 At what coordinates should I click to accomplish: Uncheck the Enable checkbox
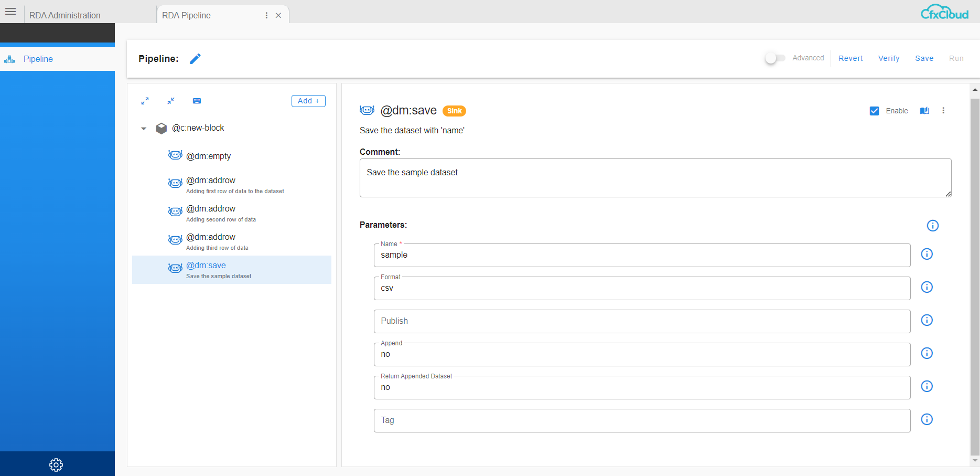874,111
